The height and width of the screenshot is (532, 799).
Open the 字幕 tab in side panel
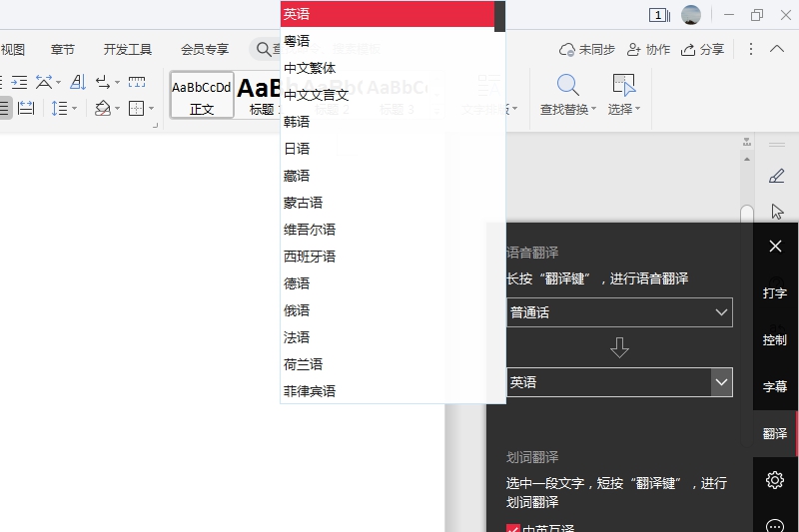tap(775, 386)
